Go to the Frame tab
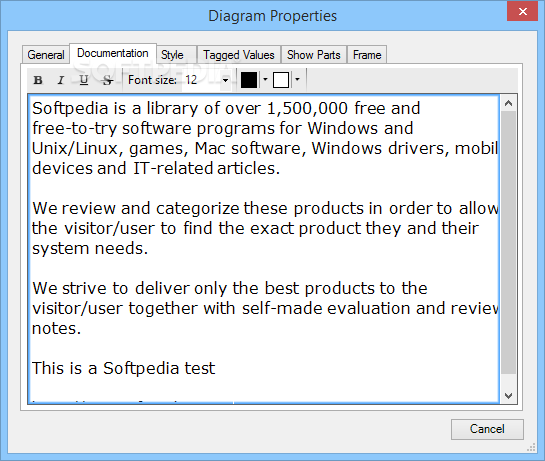 (367, 55)
